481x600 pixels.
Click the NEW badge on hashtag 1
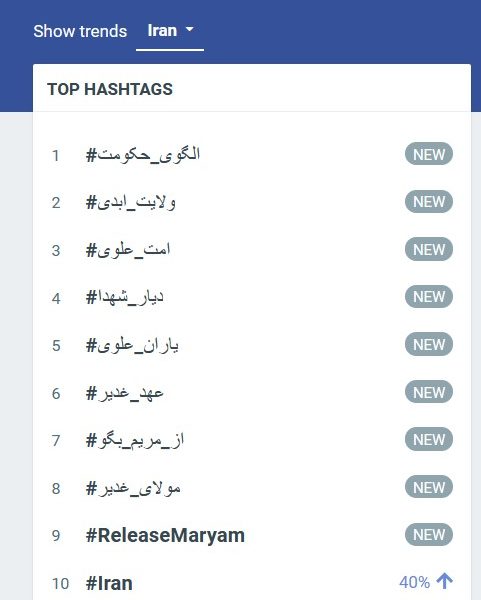point(429,154)
